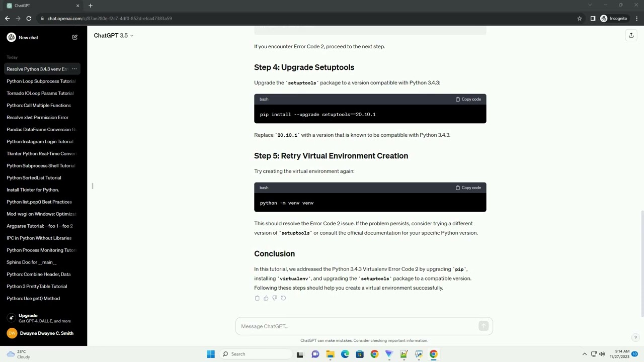Open Python Subprocess Shell Tutorial chat
The height and width of the screenshot is (362, 644).
pos(42,165)
